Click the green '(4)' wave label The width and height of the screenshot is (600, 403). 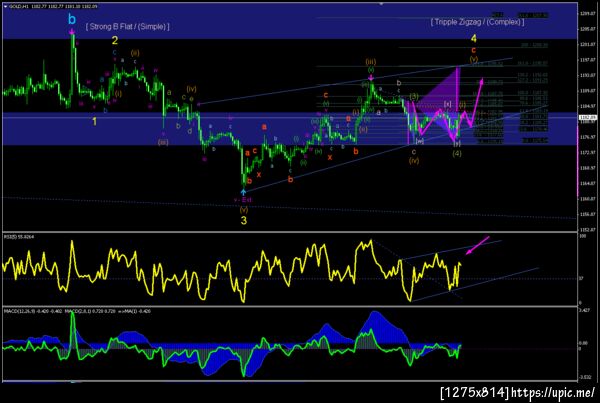pyautogui.click(x=457, y=154)
